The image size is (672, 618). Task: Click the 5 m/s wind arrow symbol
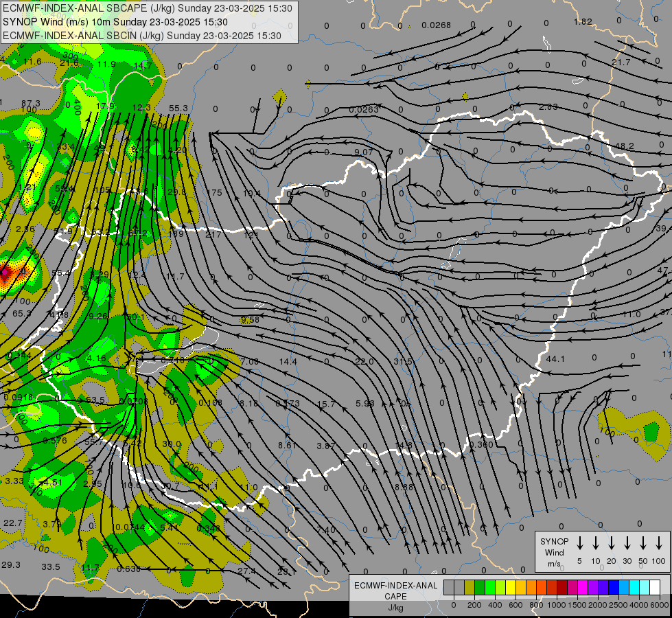tap(579, 543)
